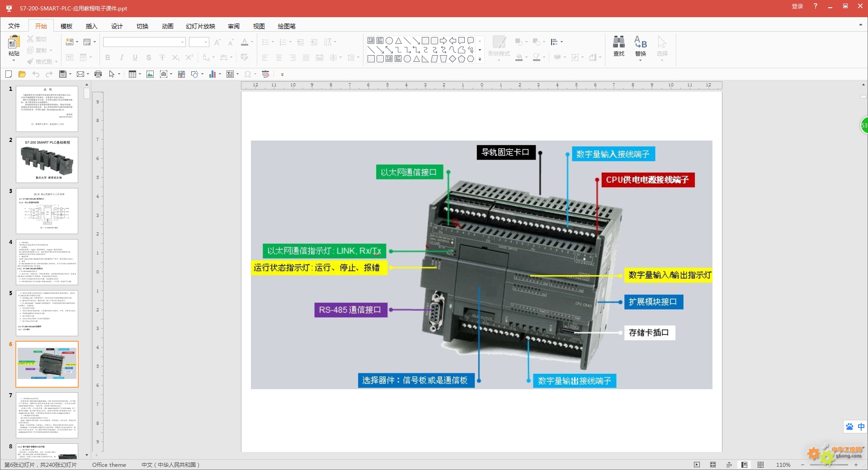This screenshot has height=470, width=868.
Task: Click the new slide icon
Action: tap(70, 42)
